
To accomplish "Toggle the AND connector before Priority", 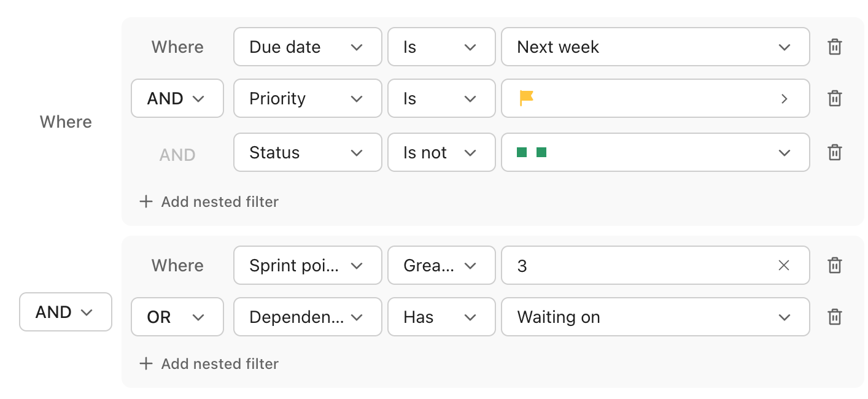I will tap(177, 99).
